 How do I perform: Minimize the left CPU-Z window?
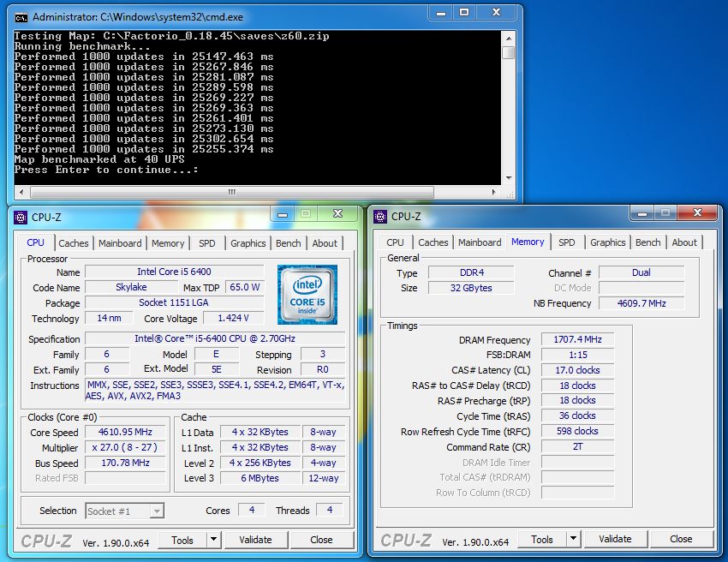click(283, 214)
